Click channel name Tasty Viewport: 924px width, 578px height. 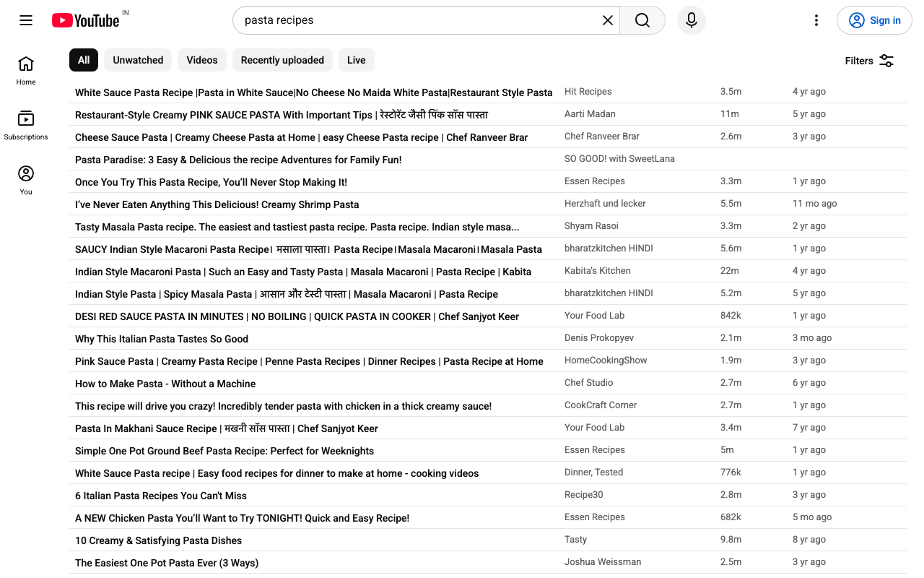(x=576, y=540)
